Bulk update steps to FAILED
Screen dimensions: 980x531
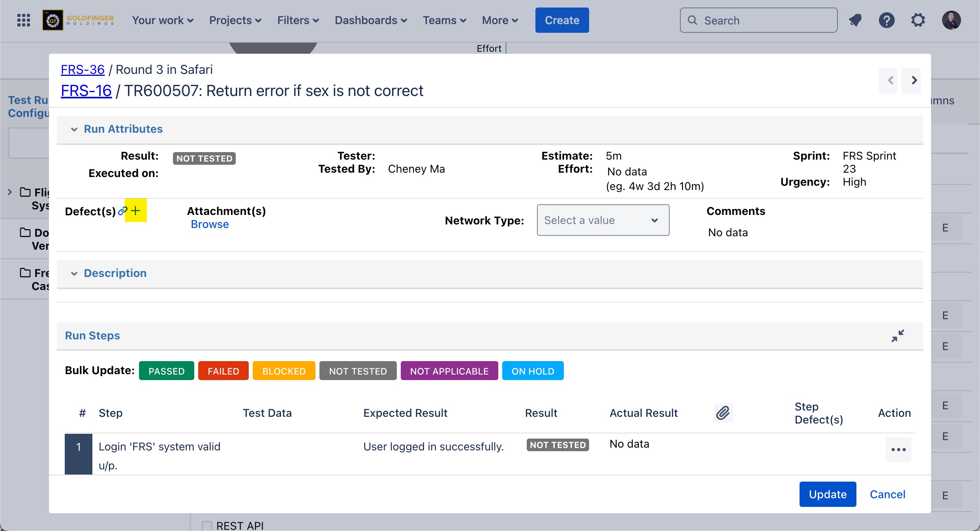223,371
